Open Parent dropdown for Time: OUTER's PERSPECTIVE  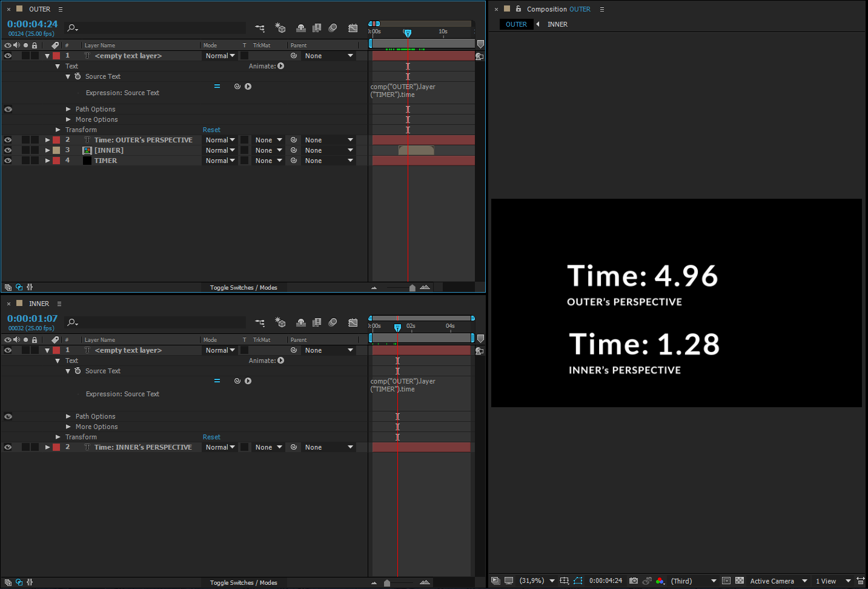pos(330,140)
